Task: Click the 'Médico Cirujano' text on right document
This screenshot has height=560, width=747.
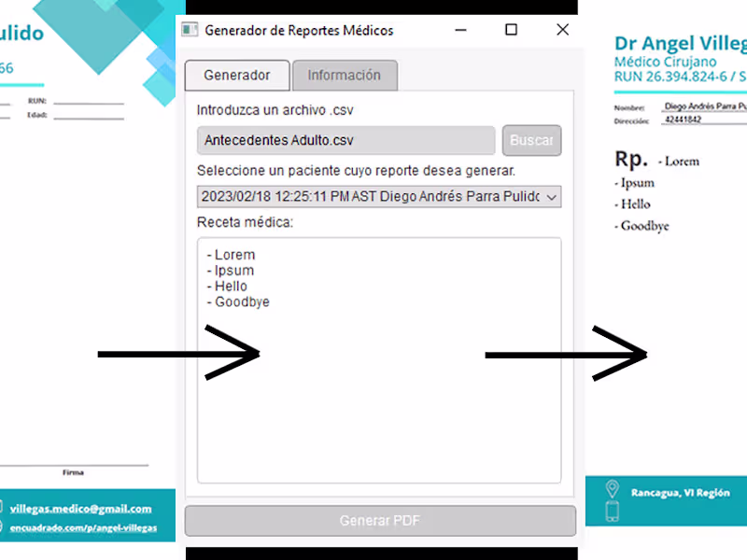Action: 665,62
